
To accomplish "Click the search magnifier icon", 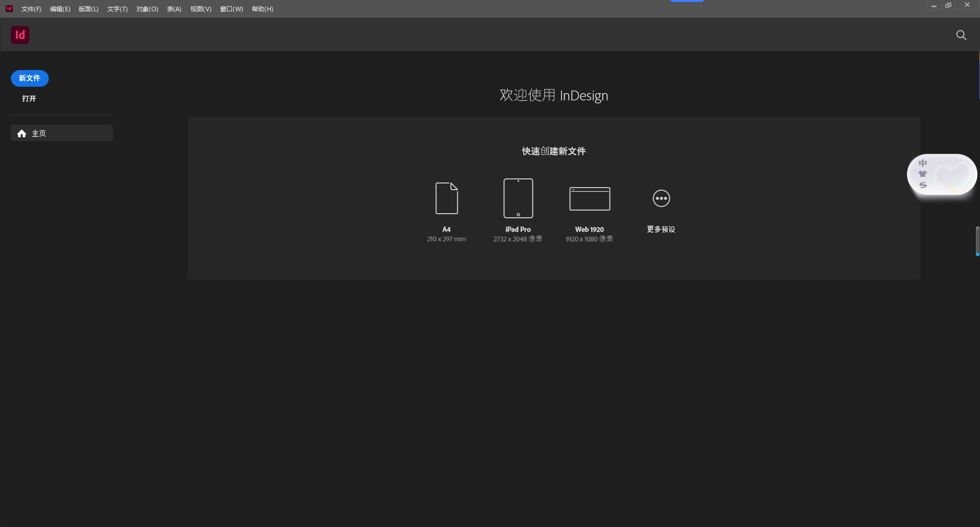I will pyautogui.click(x=961, y=35).
